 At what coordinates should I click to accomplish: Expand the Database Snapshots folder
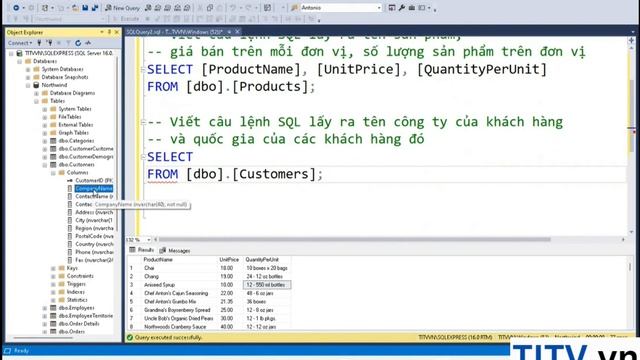(28, 77)
